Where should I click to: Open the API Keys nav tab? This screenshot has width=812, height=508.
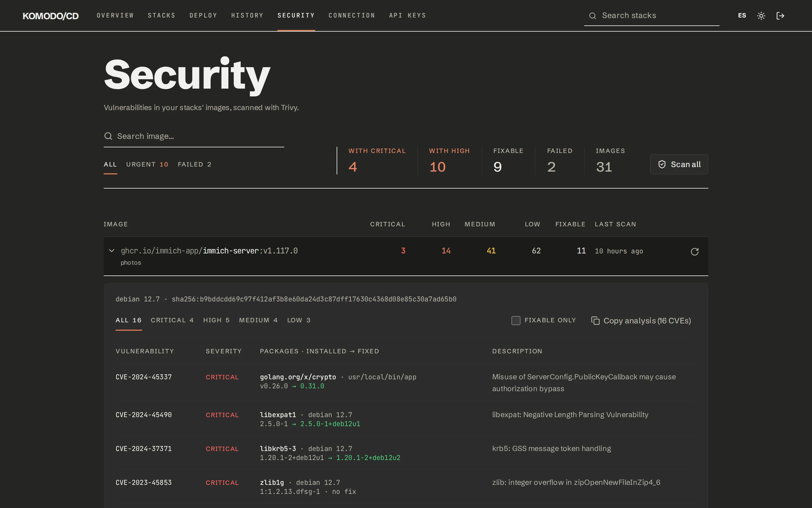tap(407, 16)
